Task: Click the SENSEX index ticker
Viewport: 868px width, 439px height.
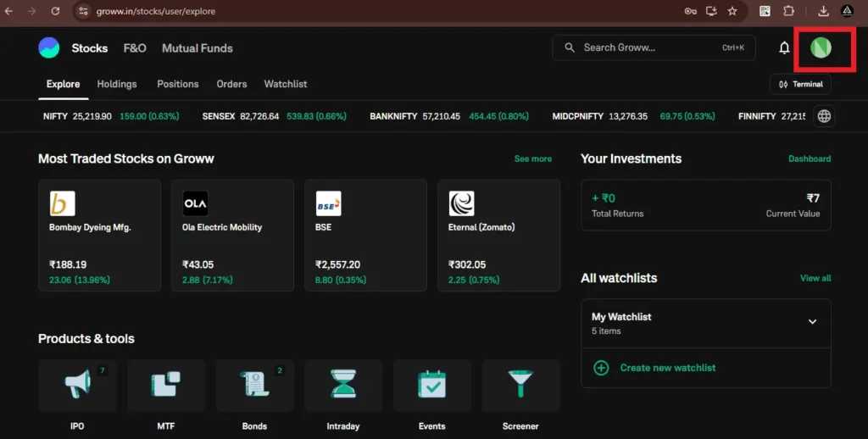Action: pyautogui.click(x=274, y=116)
